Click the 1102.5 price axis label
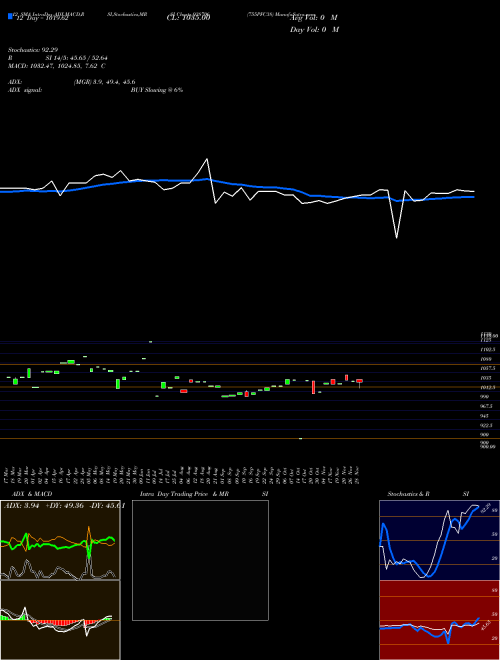Image resolution: width=500 pixels, height=660 pixels. [x=487, y=349]
